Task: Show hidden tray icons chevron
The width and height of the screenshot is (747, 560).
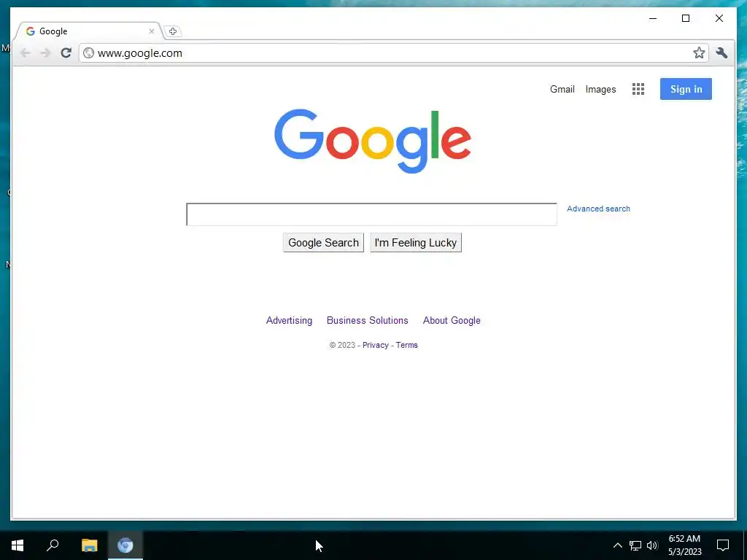Action: [x=617, y=545]
